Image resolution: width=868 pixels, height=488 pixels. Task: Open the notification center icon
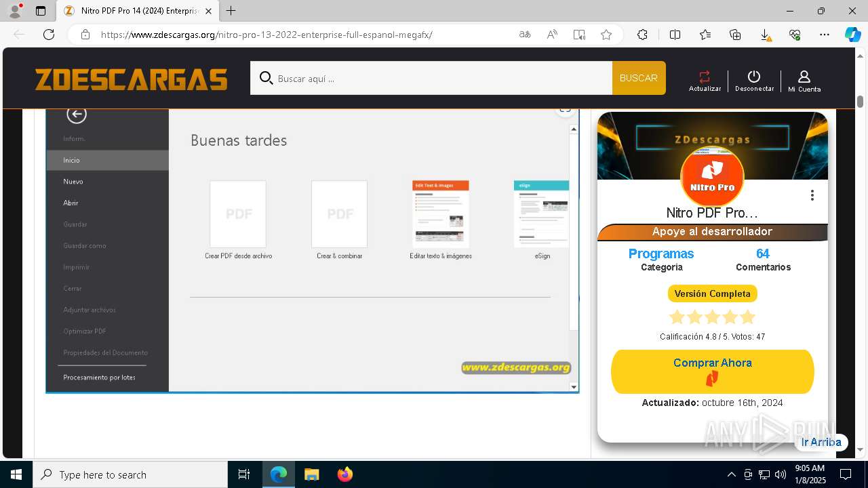846,474
